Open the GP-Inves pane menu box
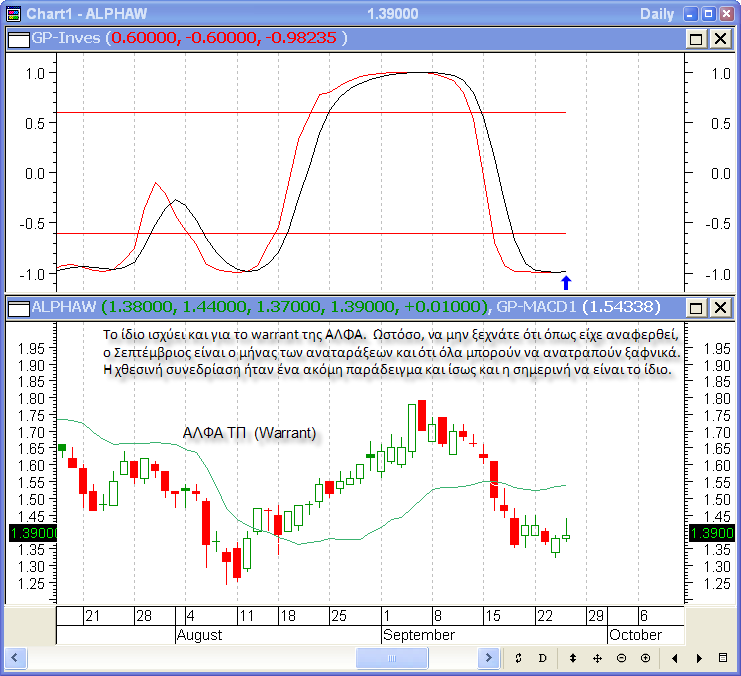Viewport: 741px width, 676px height. pyautogui.click(x=19, y=39)
